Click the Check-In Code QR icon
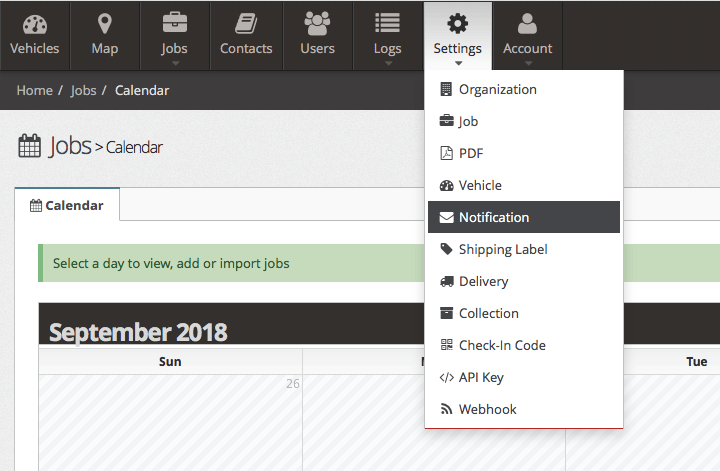Image resolution: width=720 pixels, height=471 pixels. 446,345
